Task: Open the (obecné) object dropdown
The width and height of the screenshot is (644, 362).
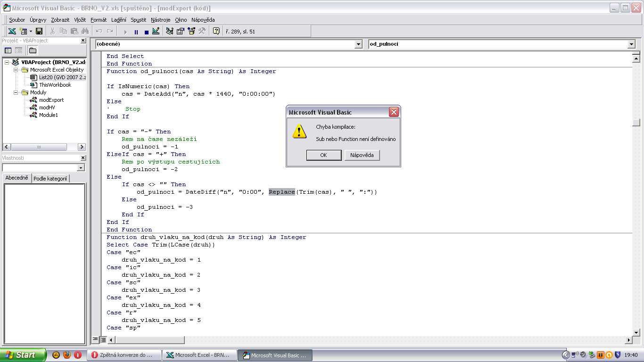Action: tap(358, 44)
